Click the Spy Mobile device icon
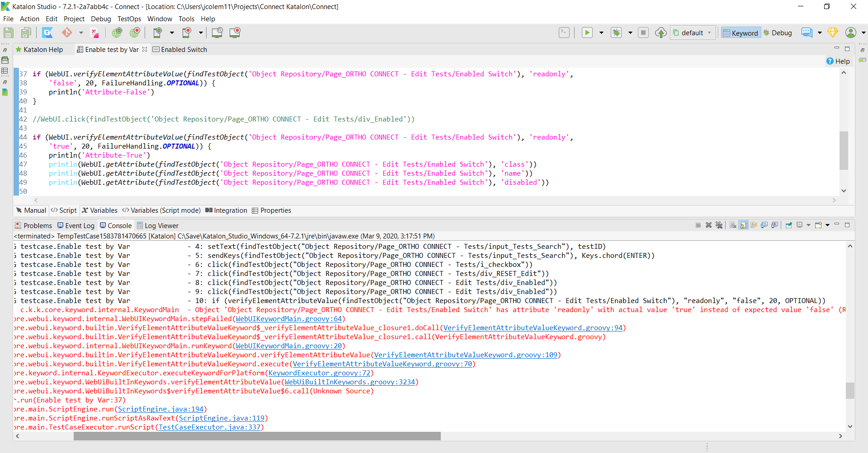The width and height of the screenshot is (868, 453). click(x=157, y=33)
